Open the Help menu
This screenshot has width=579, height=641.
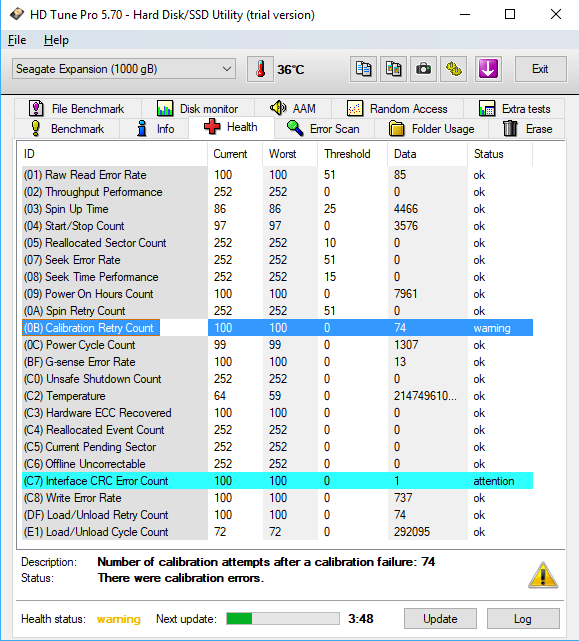[56, 40]
